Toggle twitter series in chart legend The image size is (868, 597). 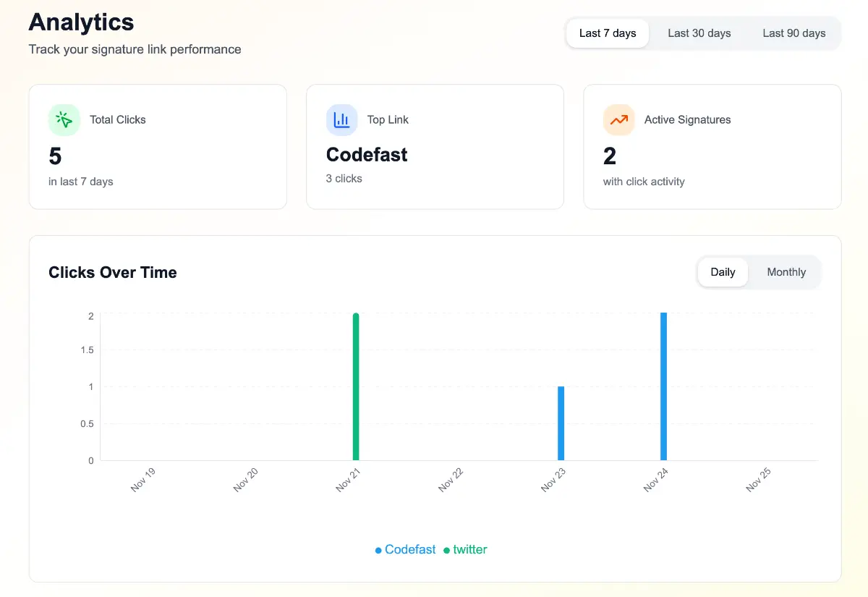pyautogui.click(x=470, y=550)
